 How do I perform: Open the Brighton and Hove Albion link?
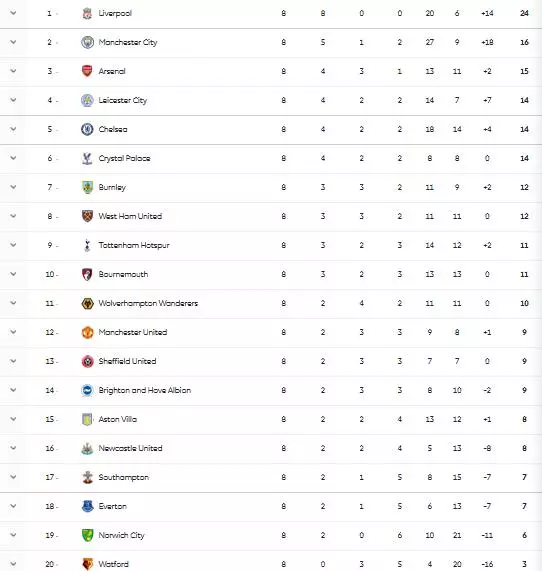coord(145,390)
